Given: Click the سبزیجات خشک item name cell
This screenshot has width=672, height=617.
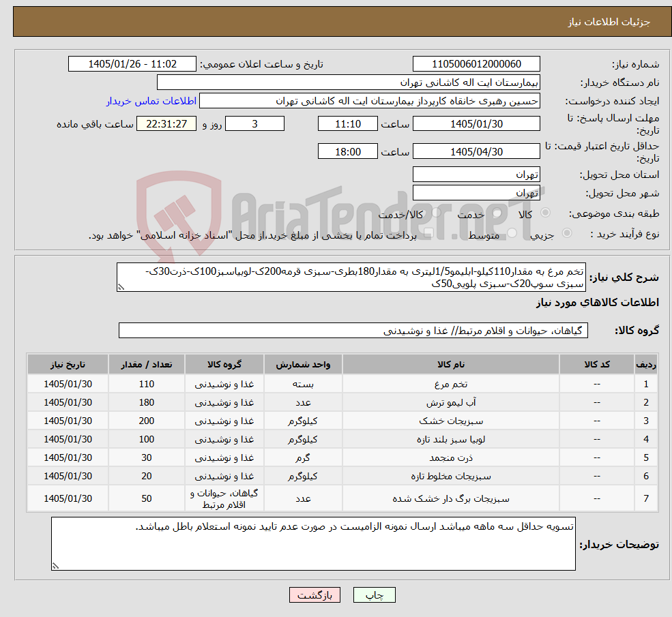Looking at the screenshot, I should point(451,421).
